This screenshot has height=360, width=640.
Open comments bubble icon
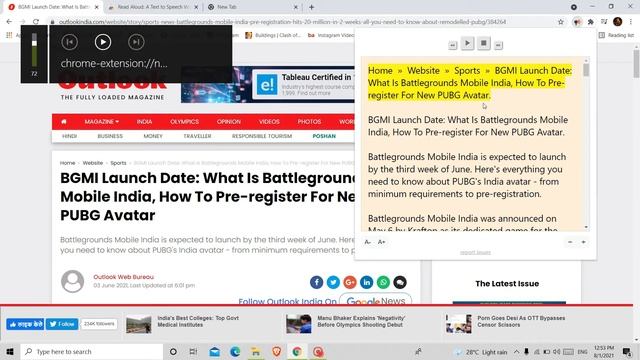click(x=400, y=282)
